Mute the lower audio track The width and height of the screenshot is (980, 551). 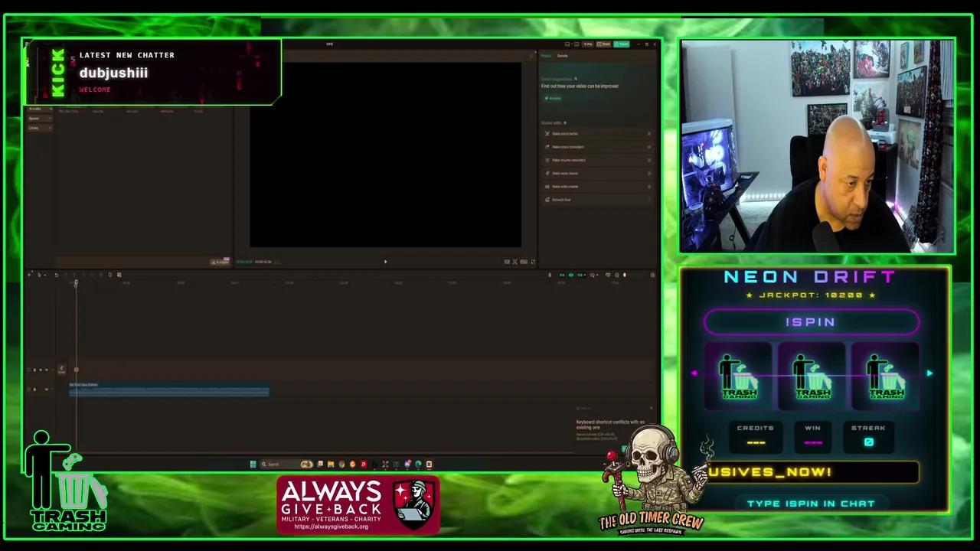pos(47,390)
